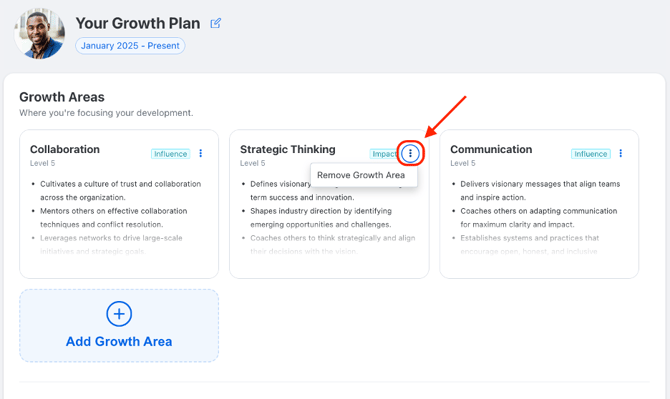Click the Impact tag on Strategic Thinking
The image size is (670, 399).
pos(384,154)
